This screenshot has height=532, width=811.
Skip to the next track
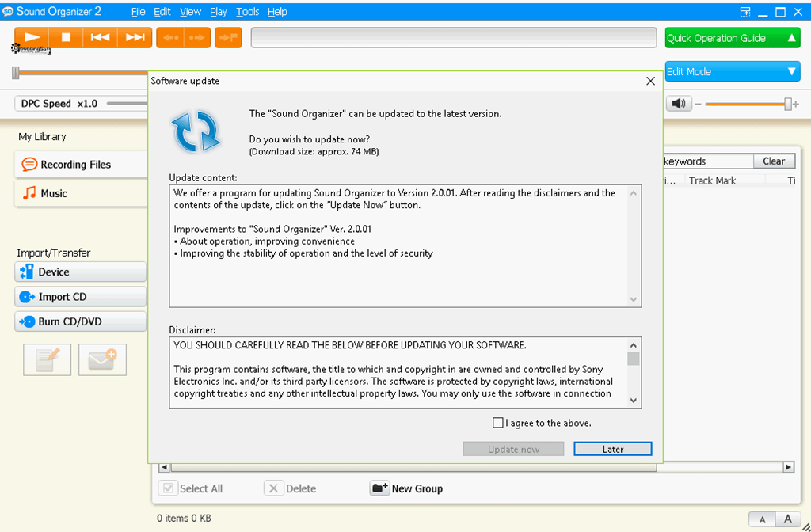pos(135,37)
